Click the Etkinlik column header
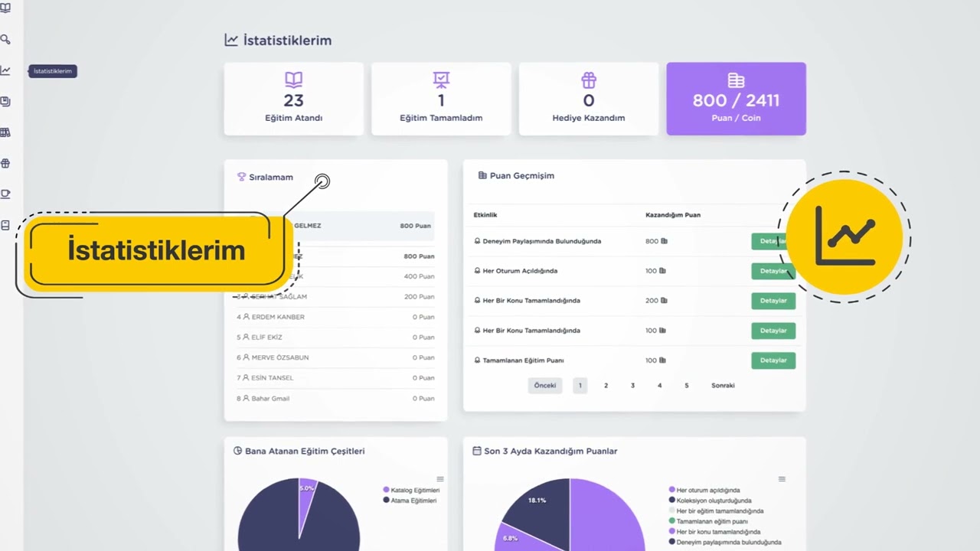 485,215
